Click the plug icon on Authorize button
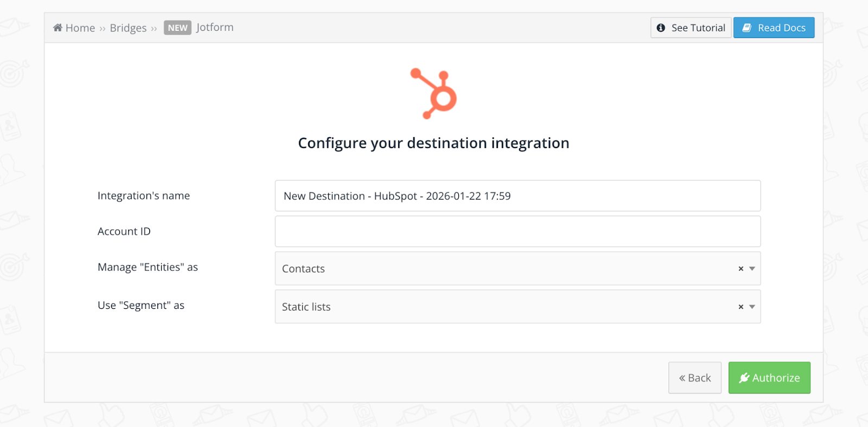 pyautogui.click(x=744, y=378)
